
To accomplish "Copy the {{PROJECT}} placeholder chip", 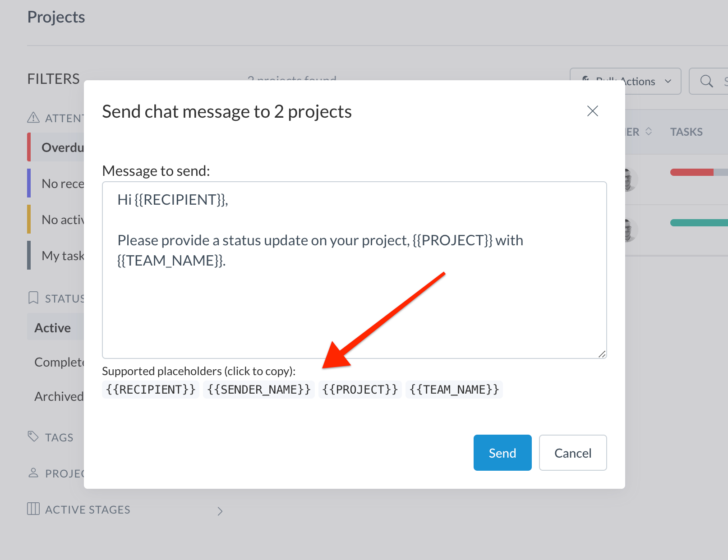I will click(x=360, y=390).
